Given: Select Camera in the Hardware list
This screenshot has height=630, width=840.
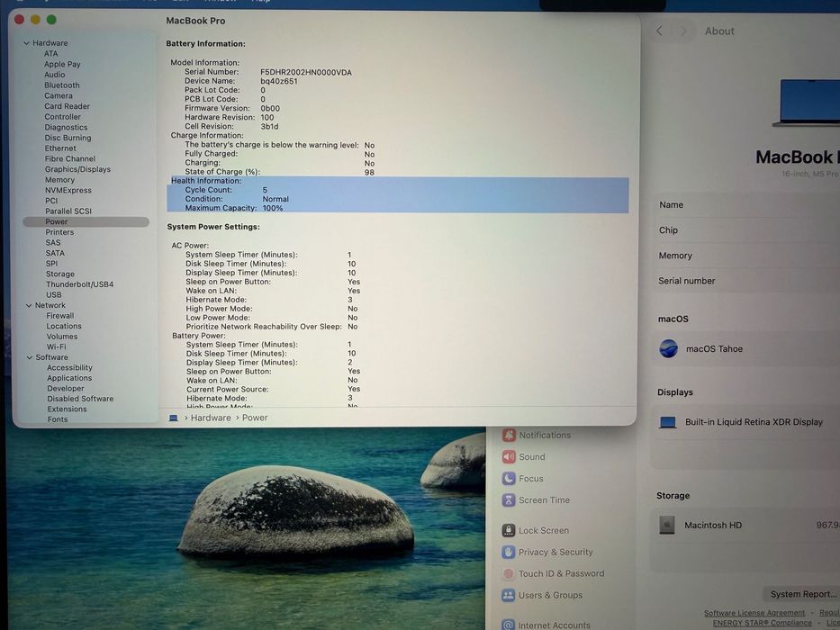Looking at the screenshot, I should [x=59, y=95].
